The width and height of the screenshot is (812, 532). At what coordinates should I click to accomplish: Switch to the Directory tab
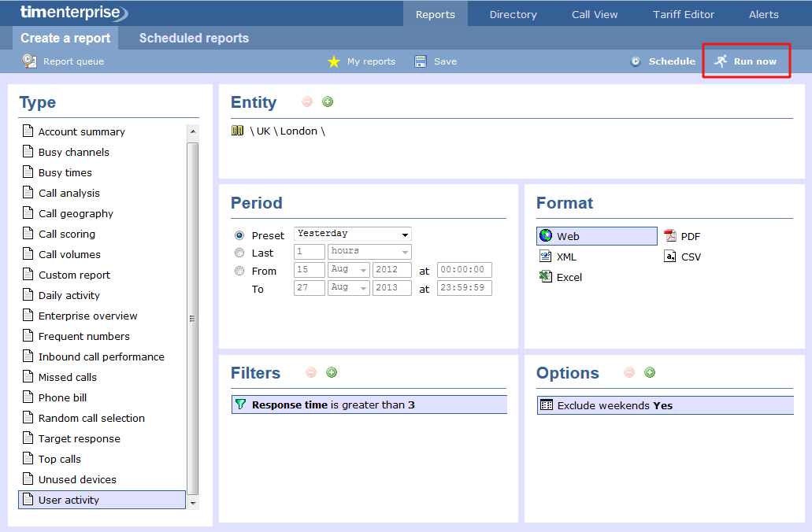[513, 14]
